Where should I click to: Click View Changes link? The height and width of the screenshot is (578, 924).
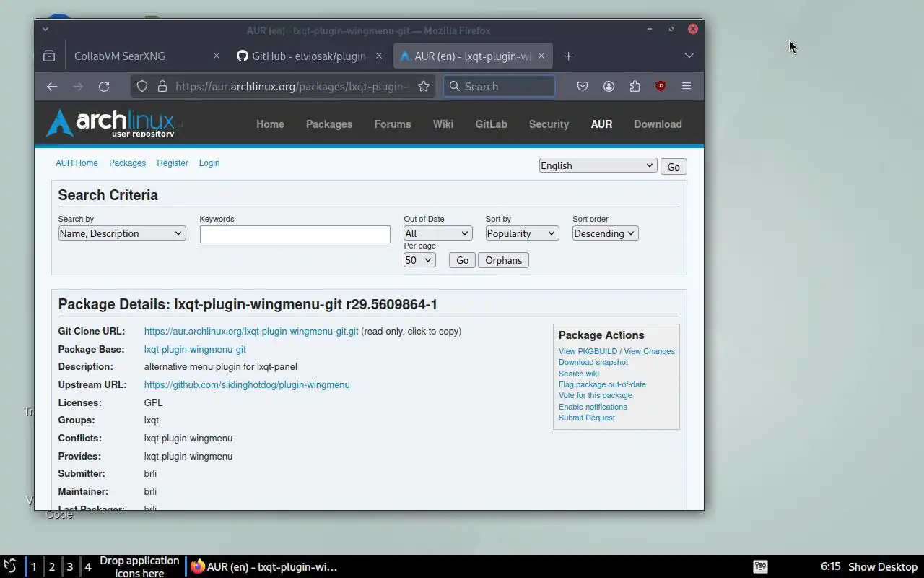649,351
